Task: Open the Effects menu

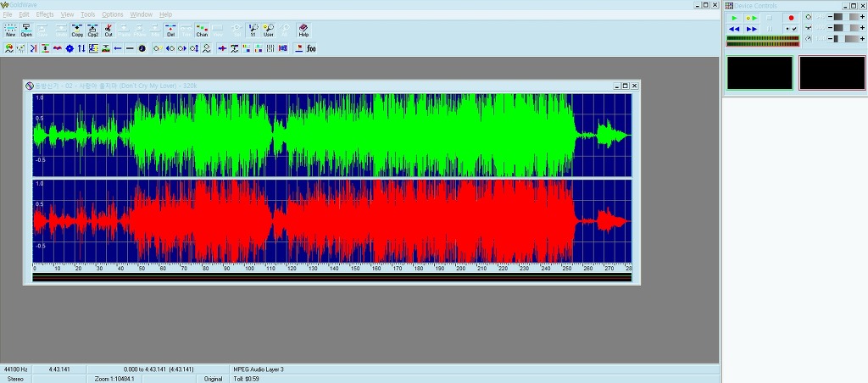Action: click(x=45, y=14)
